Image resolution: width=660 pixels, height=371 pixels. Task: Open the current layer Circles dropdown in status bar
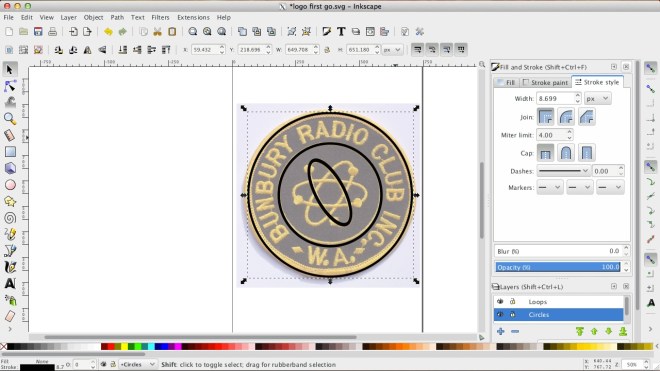point(138,364)
